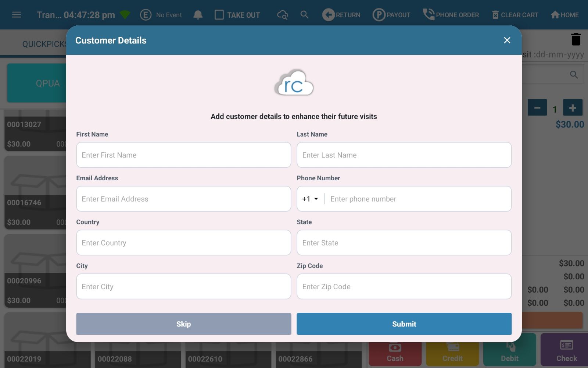Open the PAYOUT option

click(x=391, y=15)
